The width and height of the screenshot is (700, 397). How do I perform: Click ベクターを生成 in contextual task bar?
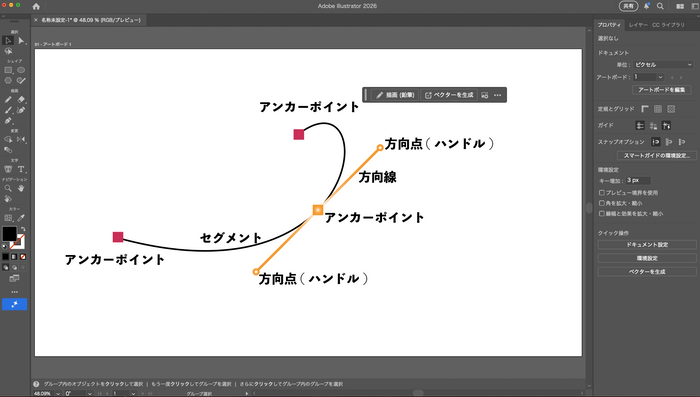pos(449,95)
